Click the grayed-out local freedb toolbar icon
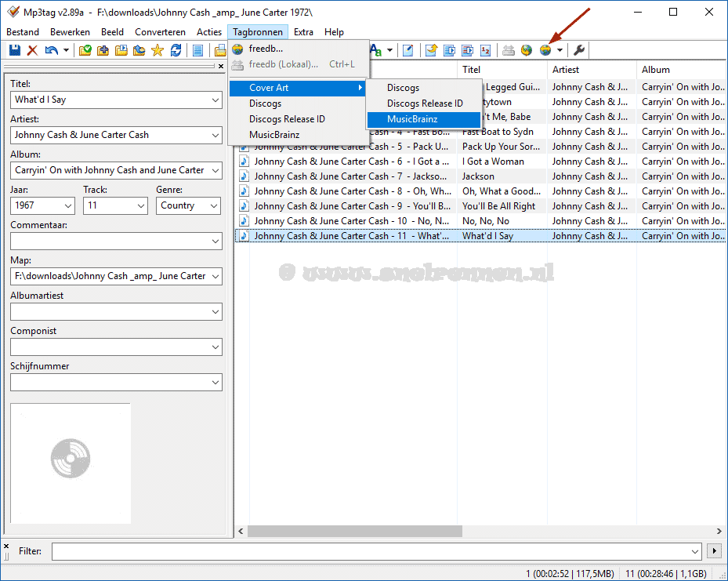Screen dimensions: 728x581 click(509, 50)
